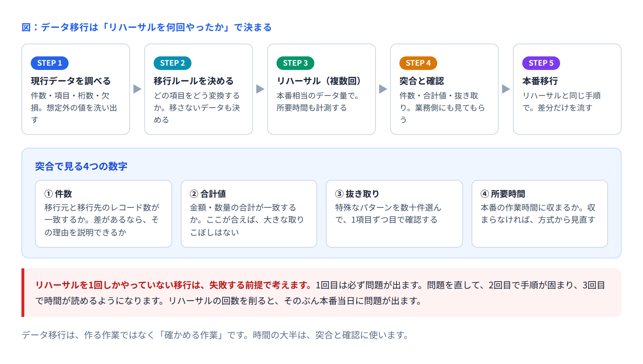Click the heading 現行データを調べる
The image size is (643, 364).
pos(71,81)
